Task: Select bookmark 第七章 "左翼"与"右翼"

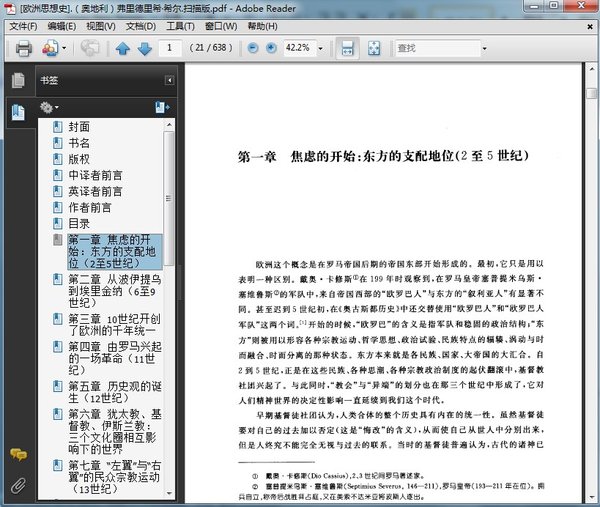Action: pyautogui.click(x=114, y=477)
